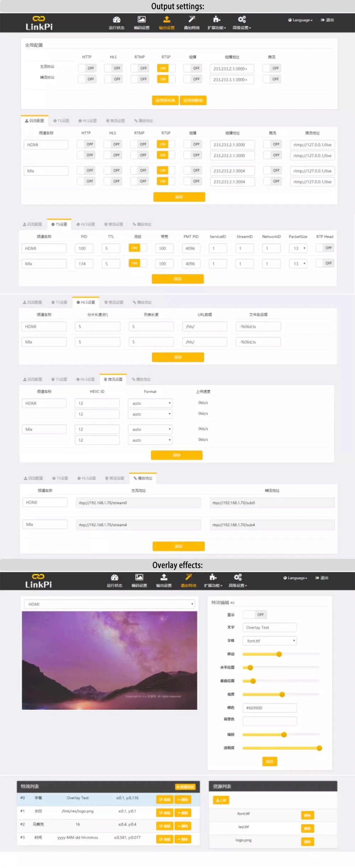This screenshot has height=868, width=355.
Task: Click the overlay preview image
Action: pos(109,661)
